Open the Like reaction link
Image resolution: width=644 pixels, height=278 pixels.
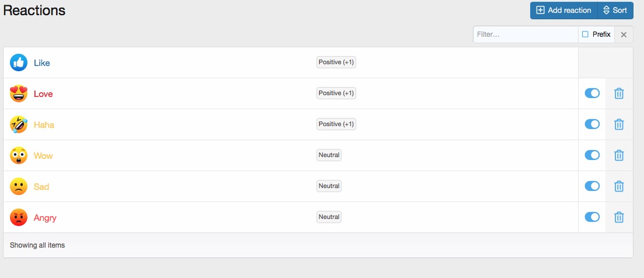42,63
